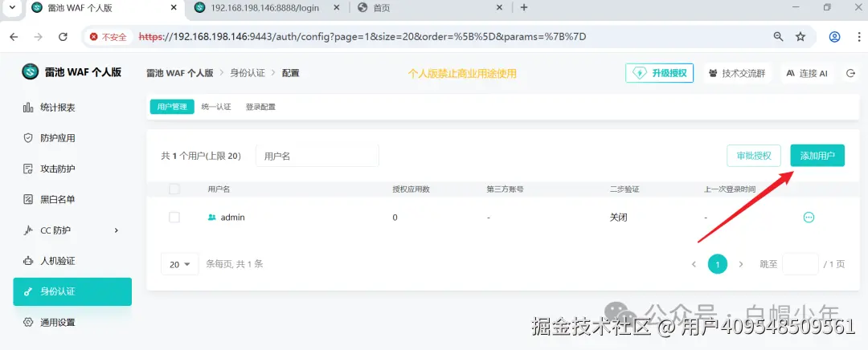
Task: Switch to 192.168.198.146:8888/login browser tab
Action: click(266, 8)
